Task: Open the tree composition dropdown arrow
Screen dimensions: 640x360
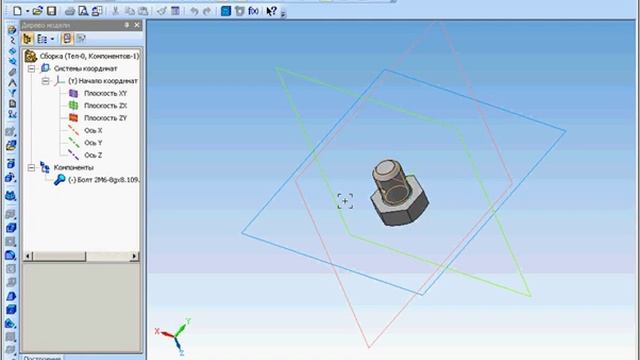Action: pyautogui.click(x=52, y=39)
